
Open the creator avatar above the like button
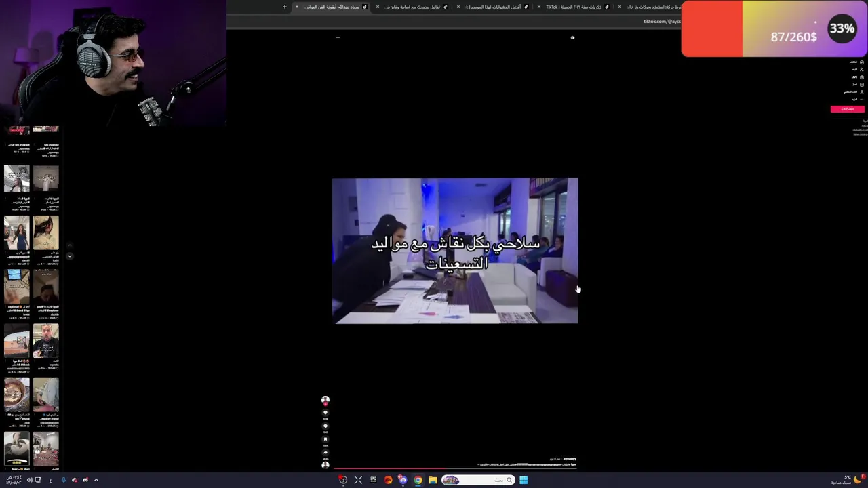[x=325, y=400]
